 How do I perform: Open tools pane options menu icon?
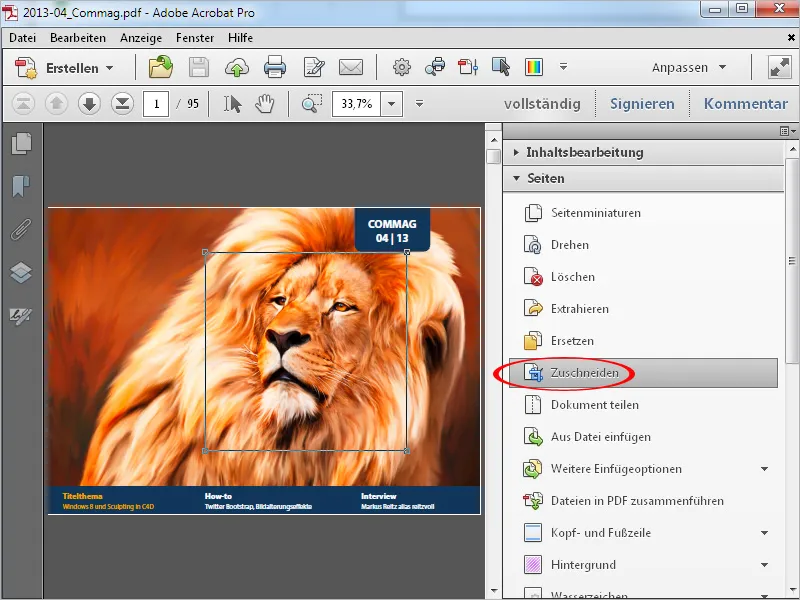click(788, 131)
